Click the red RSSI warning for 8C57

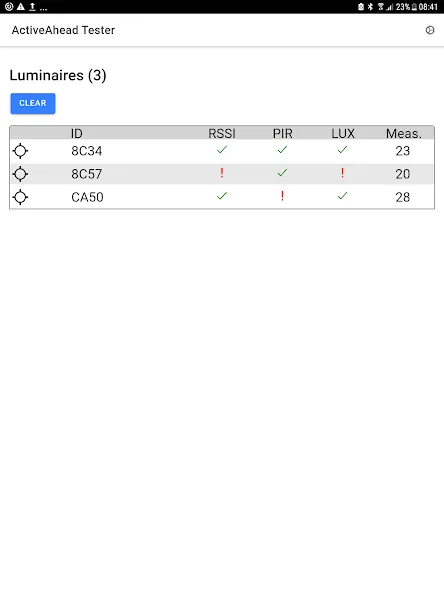[x=222, y=173]
